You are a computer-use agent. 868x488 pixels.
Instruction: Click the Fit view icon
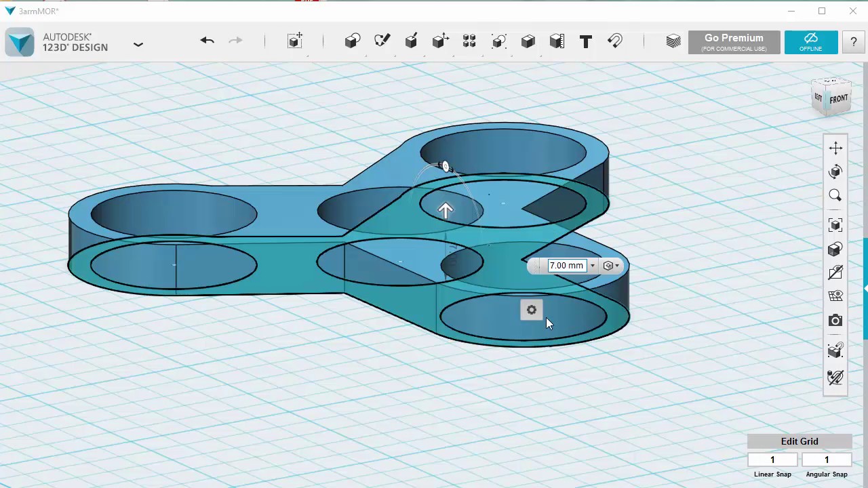pos(835,225)
